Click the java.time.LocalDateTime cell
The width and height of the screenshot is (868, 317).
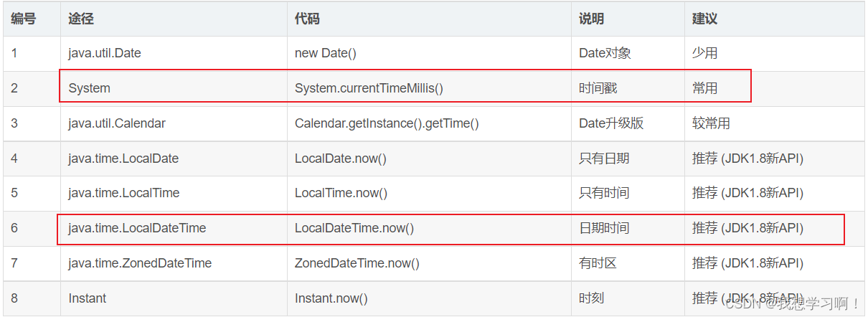[x=137, y=228]
